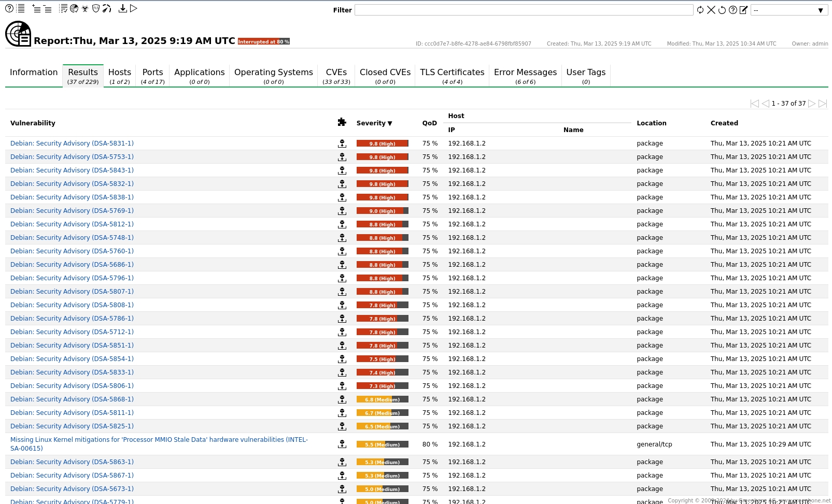Click the next page pagination arrow
Screen dimensions: 832x504
click(x=812, y=104)
